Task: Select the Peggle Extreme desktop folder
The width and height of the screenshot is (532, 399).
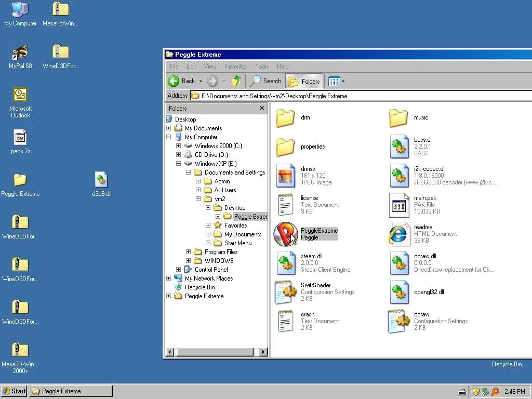Action: [x=20, y=185]
